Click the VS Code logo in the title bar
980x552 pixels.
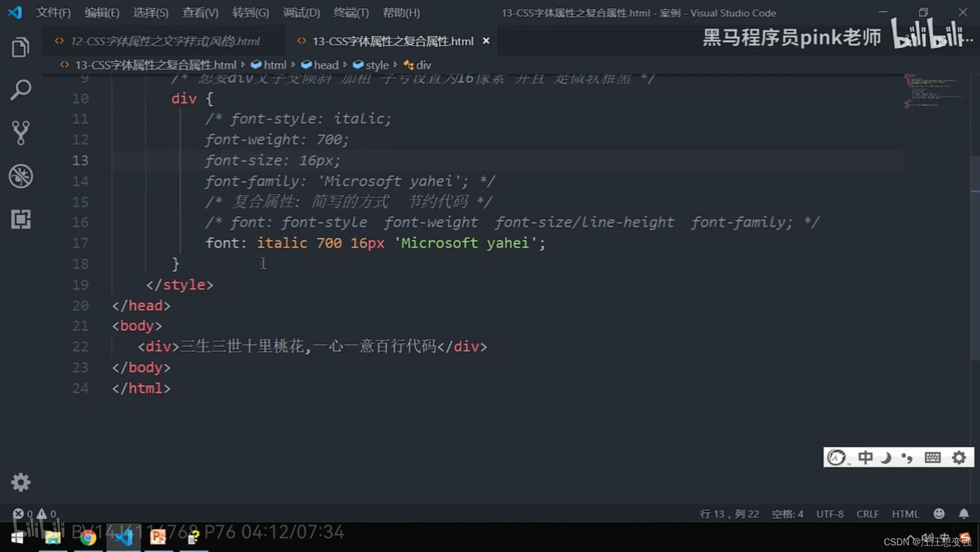click(15, 12)
